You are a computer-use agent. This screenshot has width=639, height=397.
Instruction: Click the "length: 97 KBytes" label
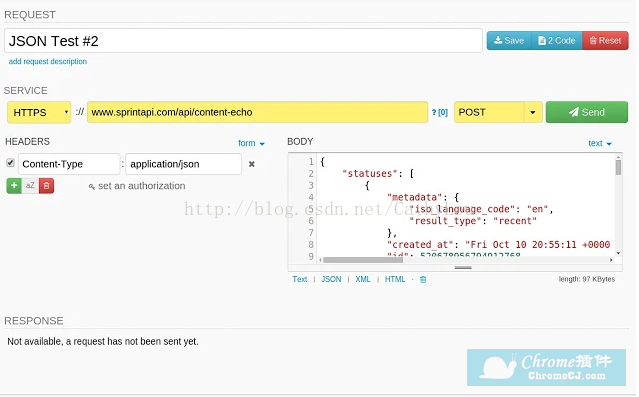pos(586,279)
